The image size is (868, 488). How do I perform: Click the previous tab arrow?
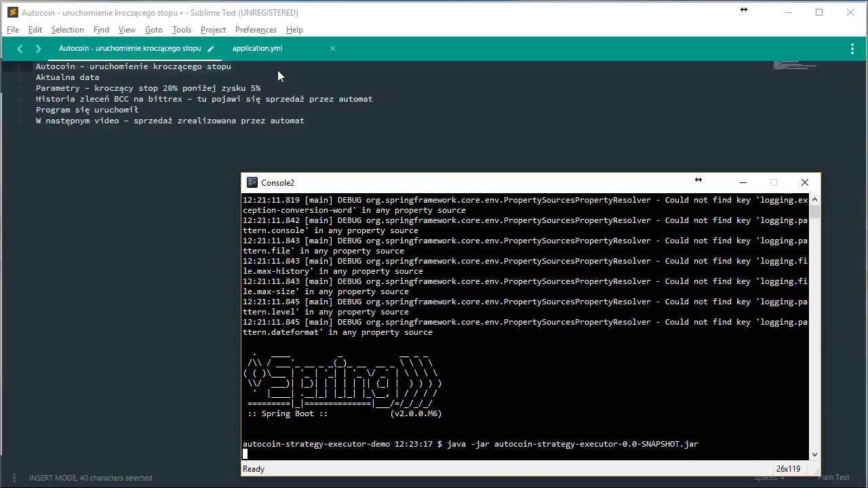[x=20, y=49]
